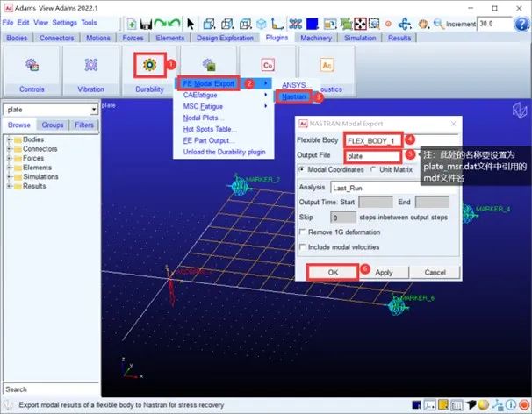Click the rotate view toolbar icon

pos(405,24)
